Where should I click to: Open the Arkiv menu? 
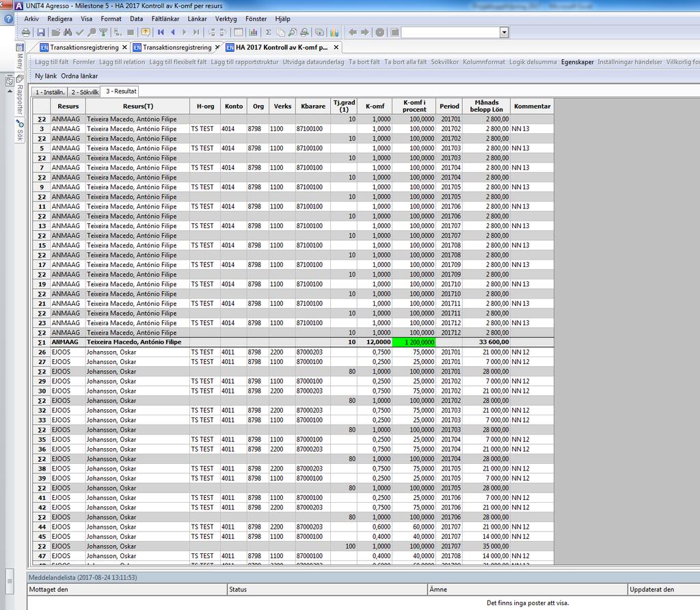tap(31, 18)
